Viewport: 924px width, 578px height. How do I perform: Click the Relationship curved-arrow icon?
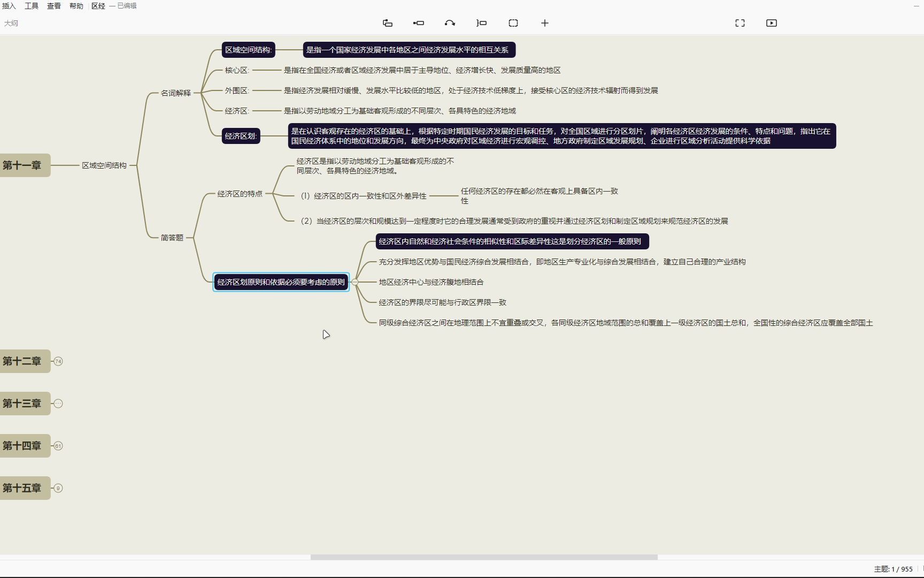tap(450, 23)
